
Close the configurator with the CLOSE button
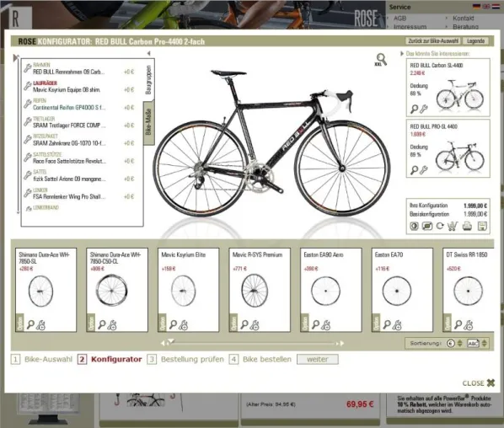479,383
